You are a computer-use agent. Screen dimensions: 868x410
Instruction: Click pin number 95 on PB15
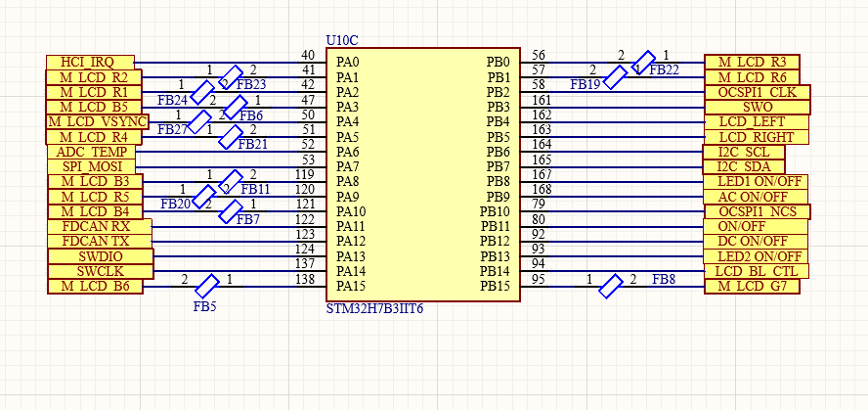(538, 280)
